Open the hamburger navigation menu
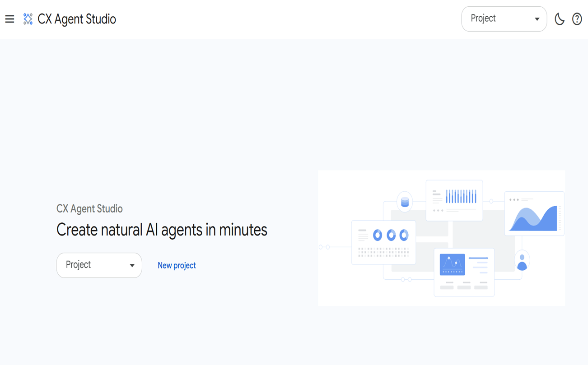The height and width of the screenshot is (365, 588). click(9, 19)
